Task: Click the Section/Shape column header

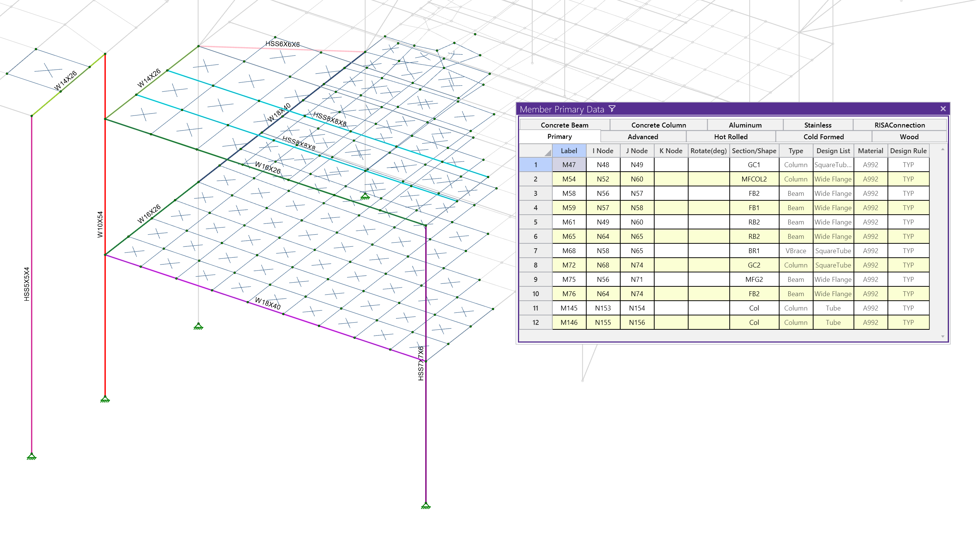Action: tap(753, 151)
